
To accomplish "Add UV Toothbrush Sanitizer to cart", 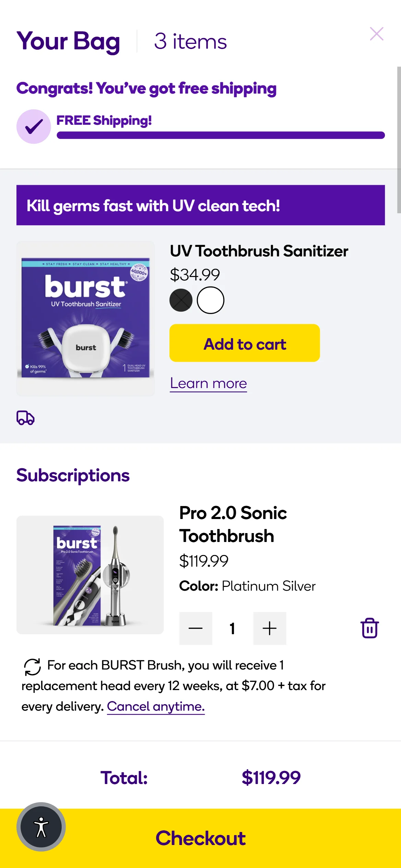I will [244, 343].
